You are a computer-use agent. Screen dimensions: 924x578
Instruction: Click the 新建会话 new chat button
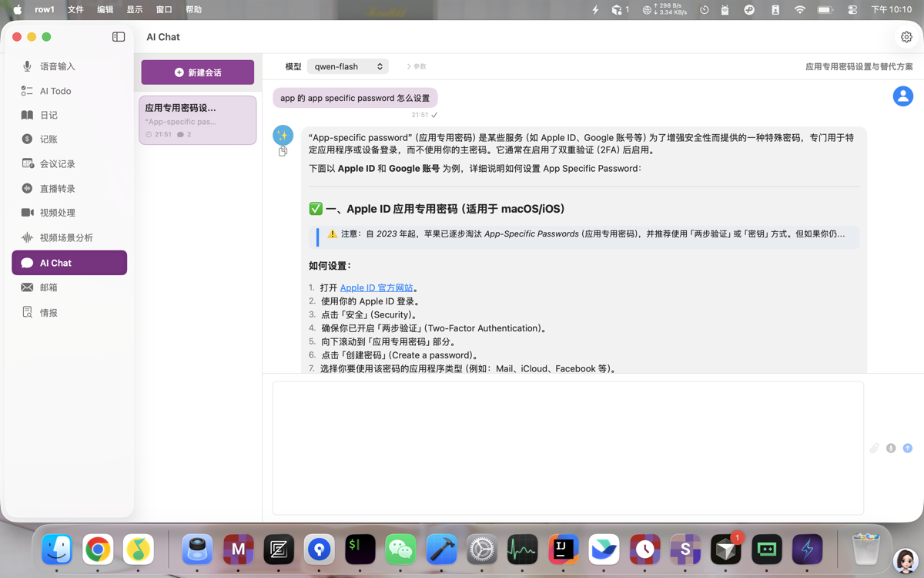pos(197,72)
